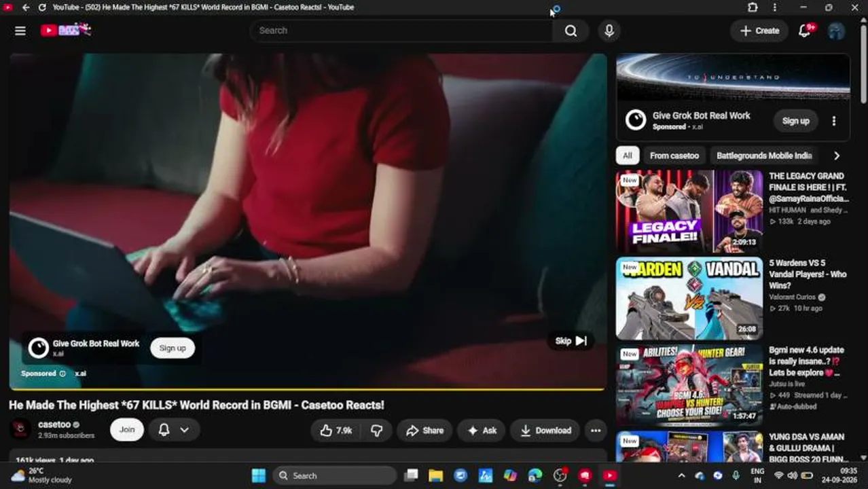Open the 5 Wardens VS 5 Vandal thumbnail
Screen dimensions: 868x489
[x=689, y=298]
